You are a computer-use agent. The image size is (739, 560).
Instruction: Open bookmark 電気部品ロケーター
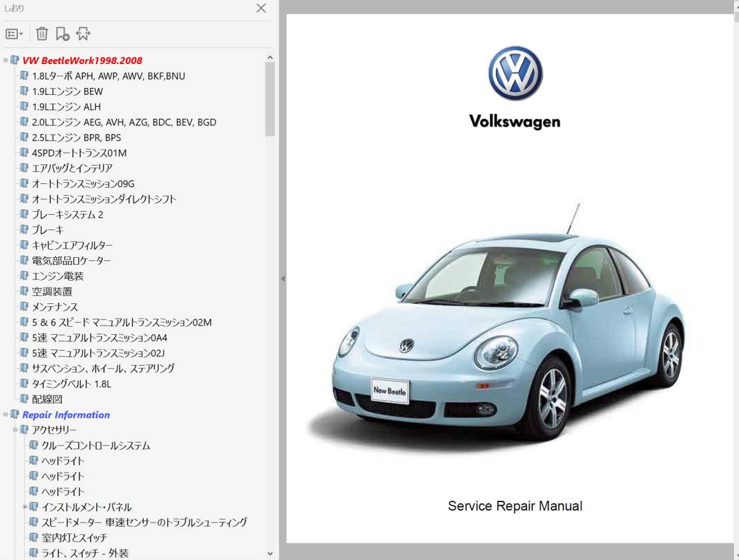(x=71, y=260)
